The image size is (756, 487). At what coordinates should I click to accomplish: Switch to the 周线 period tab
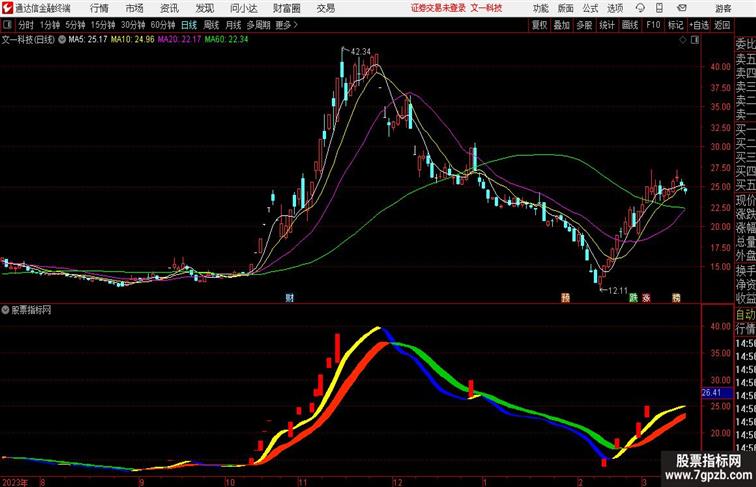pyautogui.click(x=211, y=25)
